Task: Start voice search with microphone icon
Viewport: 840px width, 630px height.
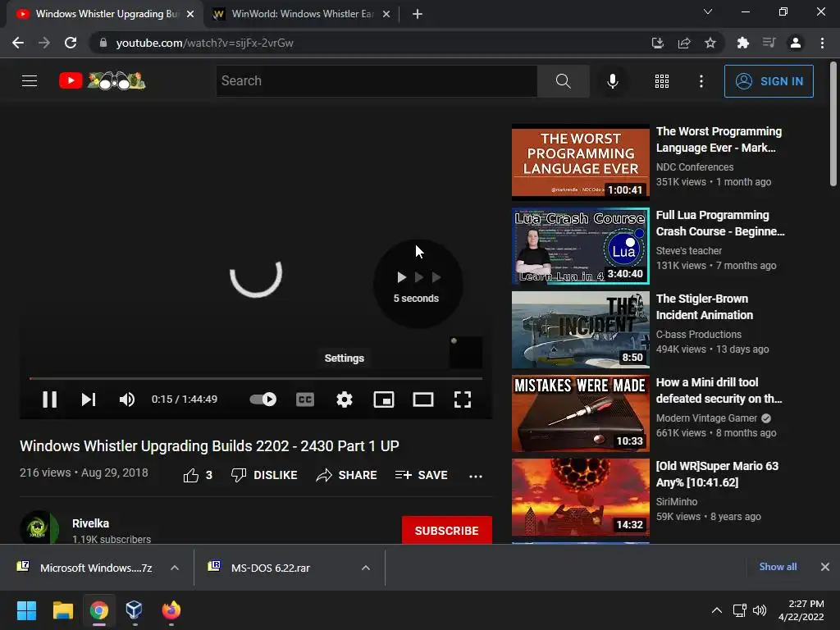Action: [x=612, y=81]
